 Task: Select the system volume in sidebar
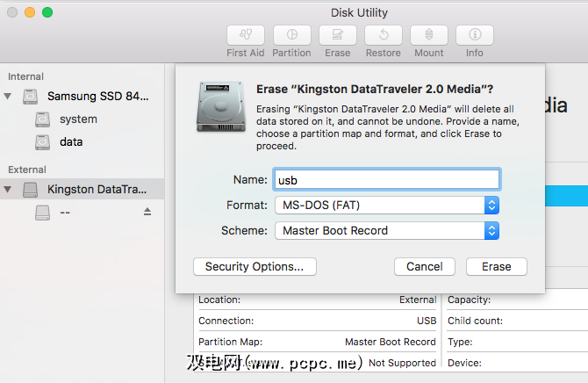click(78, 119)
